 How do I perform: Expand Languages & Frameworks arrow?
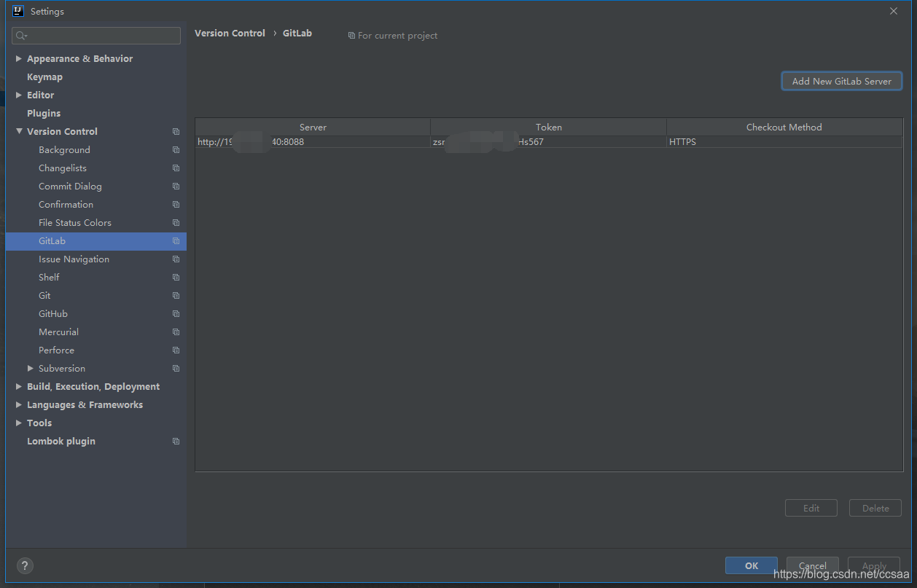[x=19, y=404]
